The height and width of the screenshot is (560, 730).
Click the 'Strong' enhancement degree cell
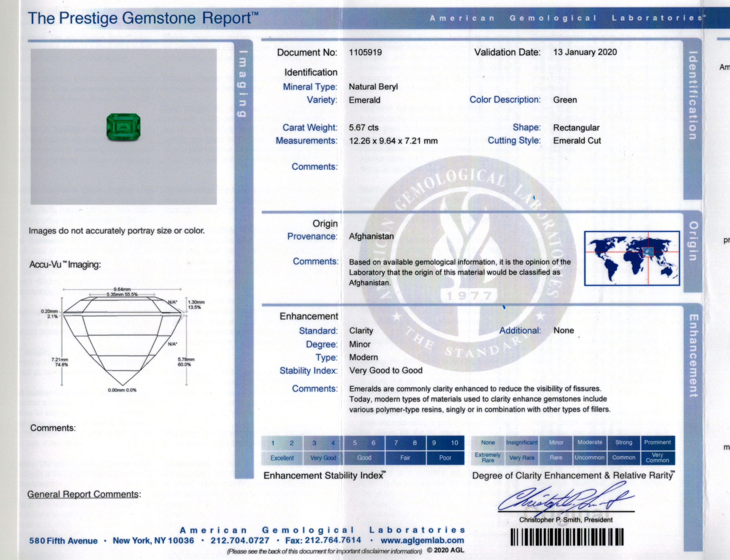tap(624, 443)
